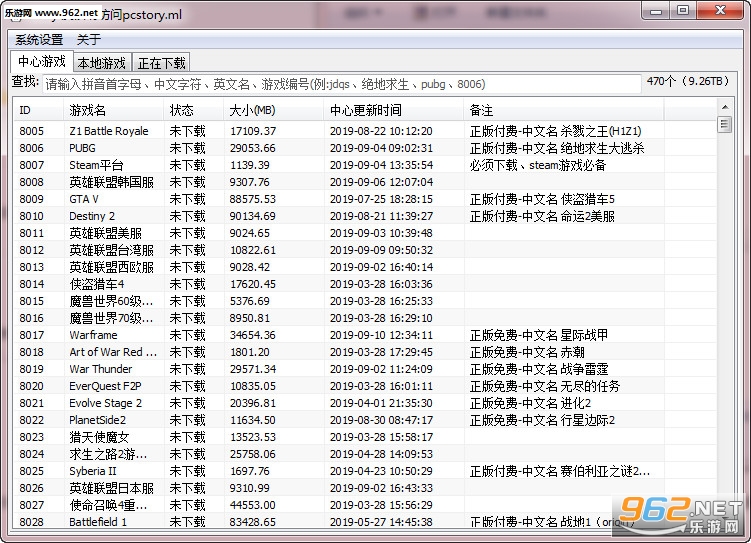Select the Destiny 2 row
This screenshot has height=543, width=751.
pos(365,216)
